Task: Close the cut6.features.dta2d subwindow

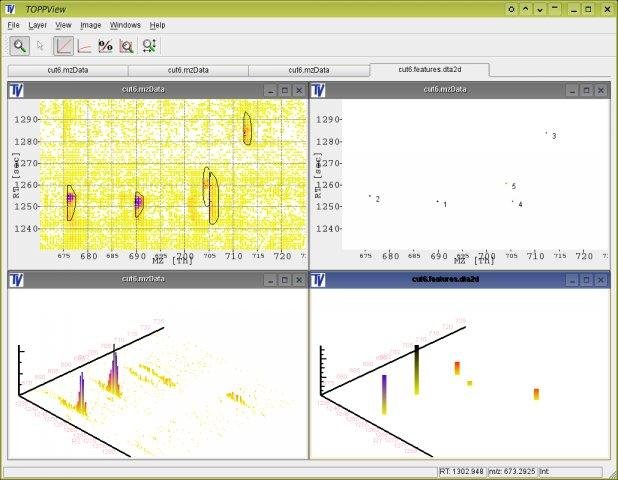Action: [601, 280]
